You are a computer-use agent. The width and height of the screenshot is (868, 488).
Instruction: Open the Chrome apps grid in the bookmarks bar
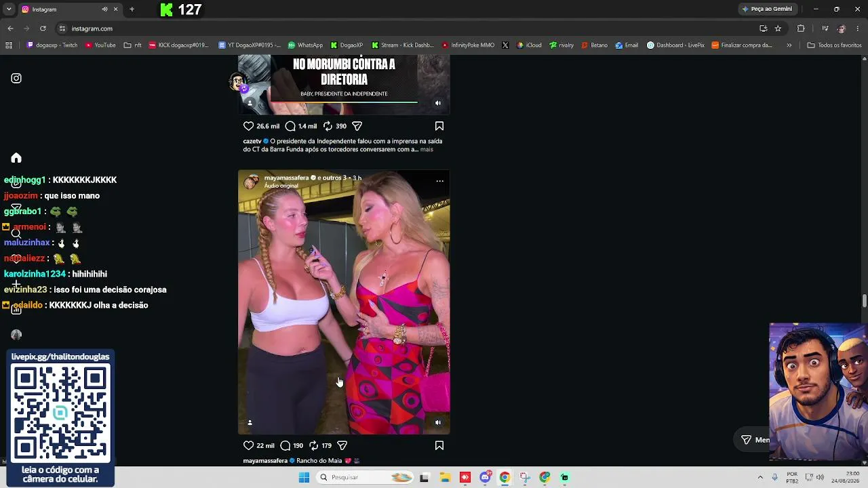pyautogui.click(x=9, y=45)
